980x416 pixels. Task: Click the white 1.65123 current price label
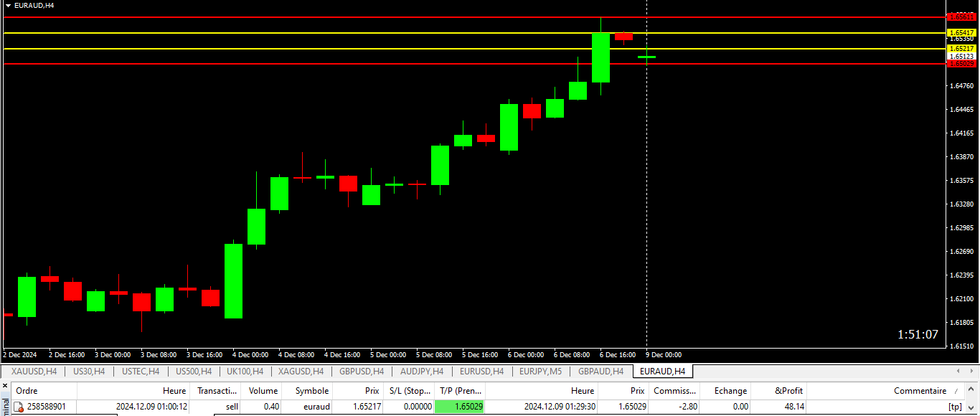961,56
